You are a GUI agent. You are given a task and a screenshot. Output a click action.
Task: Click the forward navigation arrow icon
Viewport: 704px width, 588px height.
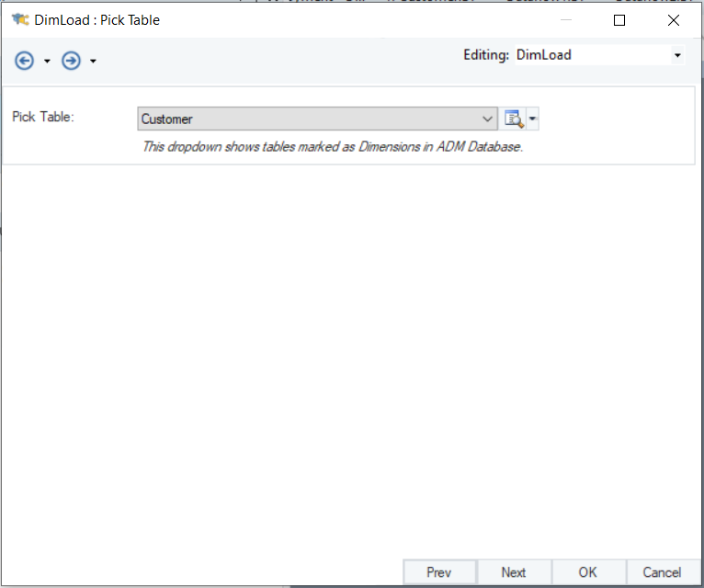point(71,61)
